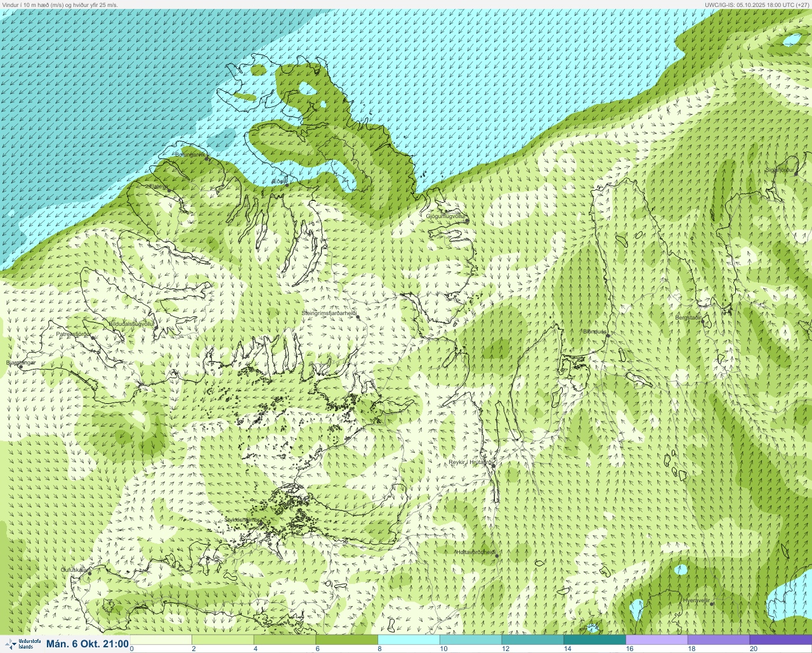Click the Bolungarvík station label

click(x=190, y=154)
